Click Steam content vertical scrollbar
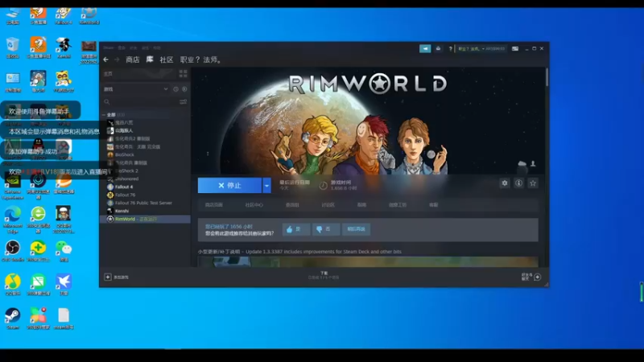This screenshot has height=362, width=644. (x=547, y=77)
